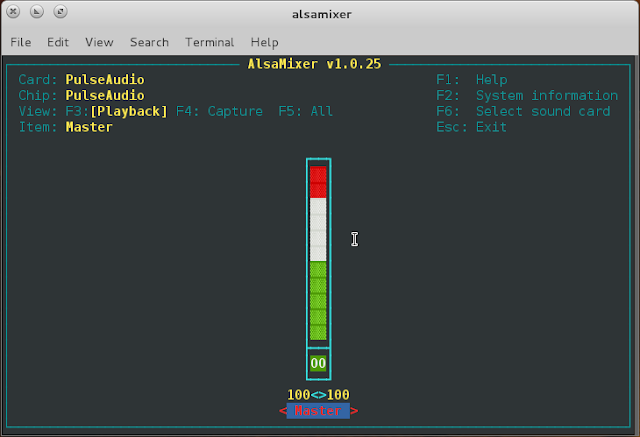Open the Terminal menu
The width and height of the screenshot is (640, 437).
pos(210,42)
